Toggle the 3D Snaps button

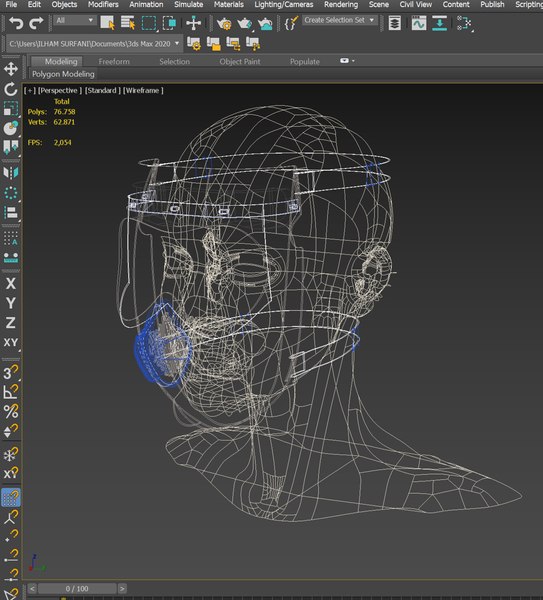click(x=11, y=372)
